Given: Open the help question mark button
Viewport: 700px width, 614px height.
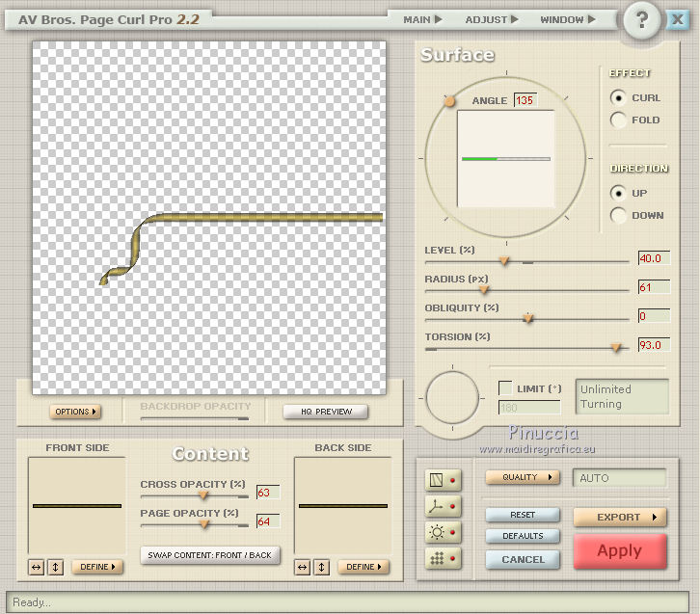Looking at the screenshot, I should coord(641,20).
